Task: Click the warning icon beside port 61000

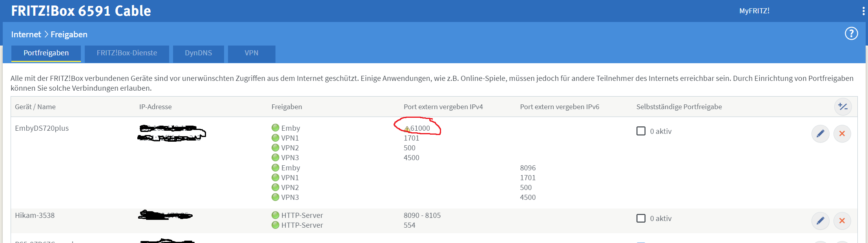Action: [407, 129]
